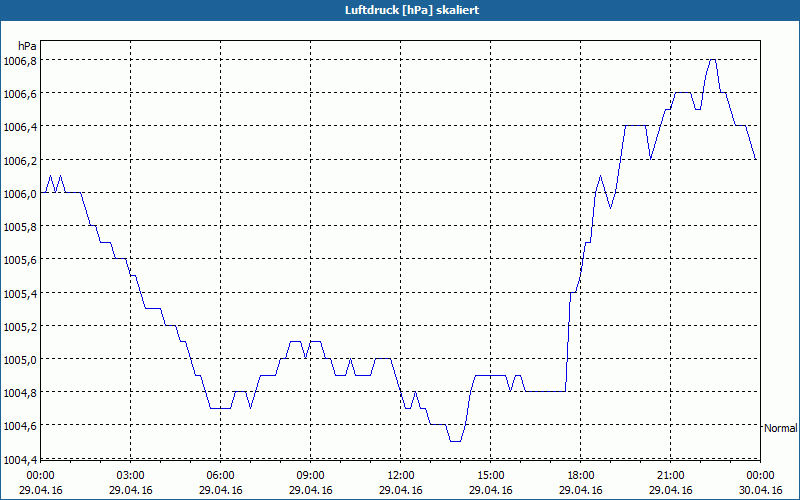
Task: Click the chart title Luftdruck [hPa] skaliert
Action: [x=412, y=10]
